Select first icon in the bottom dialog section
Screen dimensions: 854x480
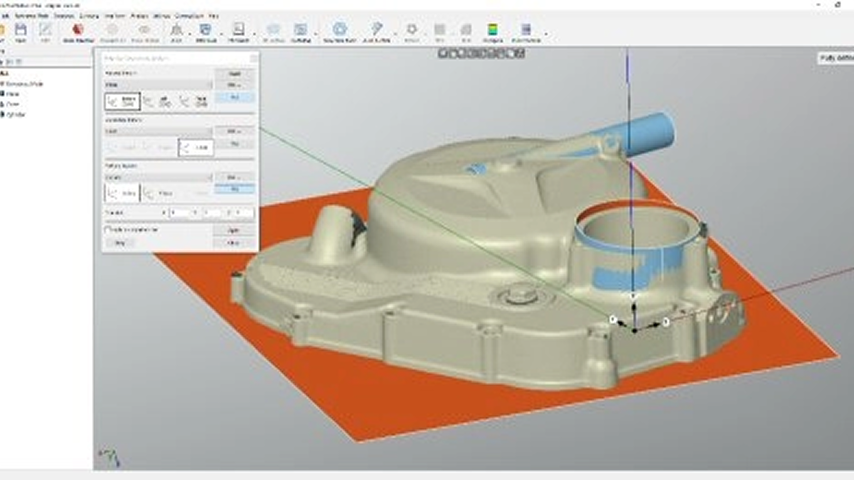click(x=122, y=192)
